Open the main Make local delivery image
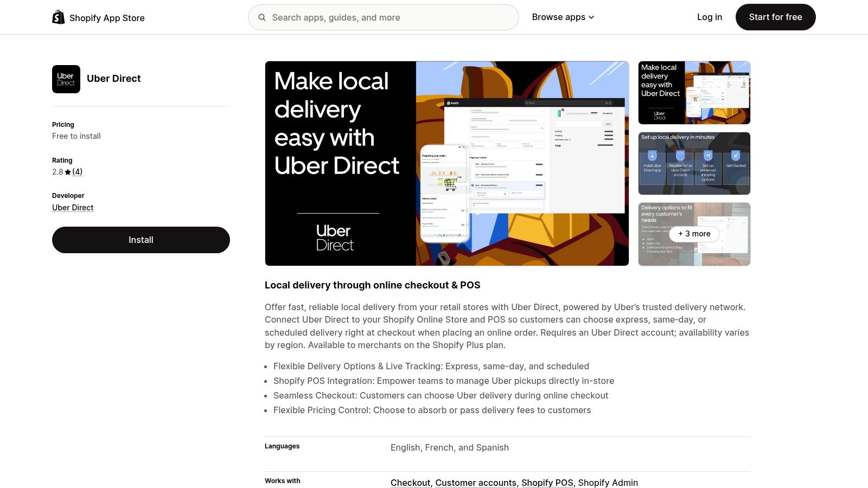 (447, 163)
